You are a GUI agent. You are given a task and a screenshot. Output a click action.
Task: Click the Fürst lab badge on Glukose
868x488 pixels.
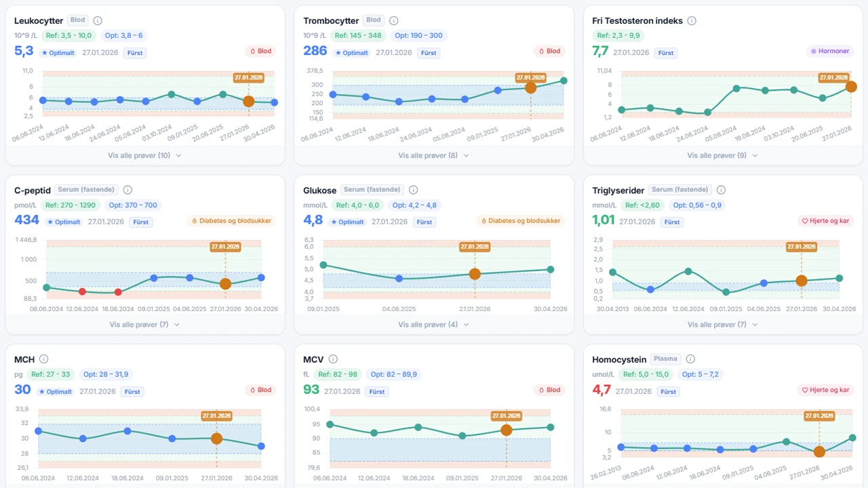pos(425,222)
